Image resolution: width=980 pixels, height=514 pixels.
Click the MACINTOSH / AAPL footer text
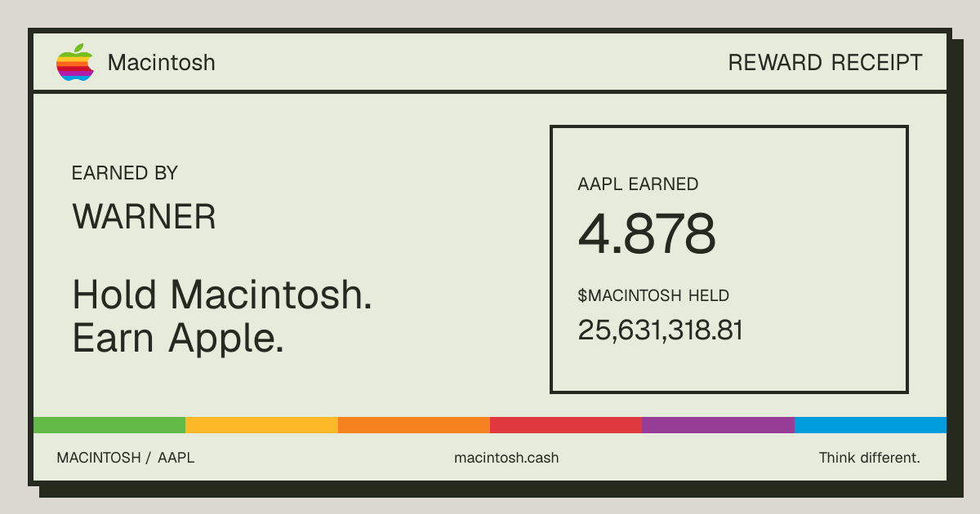(x=126, y=458)
